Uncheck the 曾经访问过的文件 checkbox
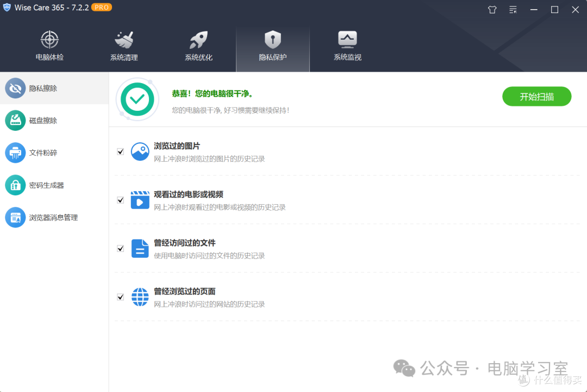Image resolution: width=587 pixels, height=392 pixels. (x=121, y=248)
